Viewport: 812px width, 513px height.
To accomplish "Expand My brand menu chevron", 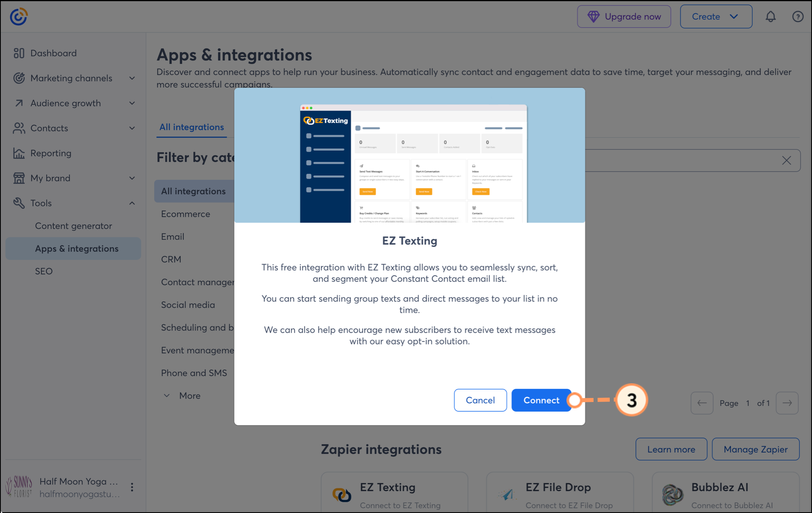I will pos(132,178).
